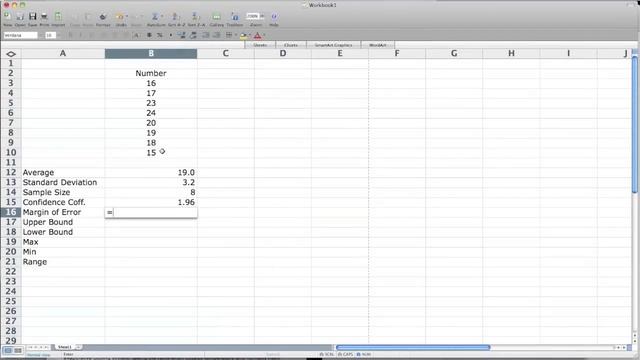Click the AutoSum sigma icon
The height and width of the screenshot is (360, 640).
tap(155, 16)
